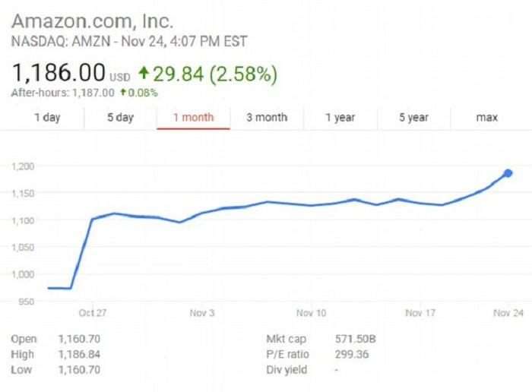This screenshot has width=532, height=392.
Task: Click the High value 1,186.84
Action: tap(79, 354)
